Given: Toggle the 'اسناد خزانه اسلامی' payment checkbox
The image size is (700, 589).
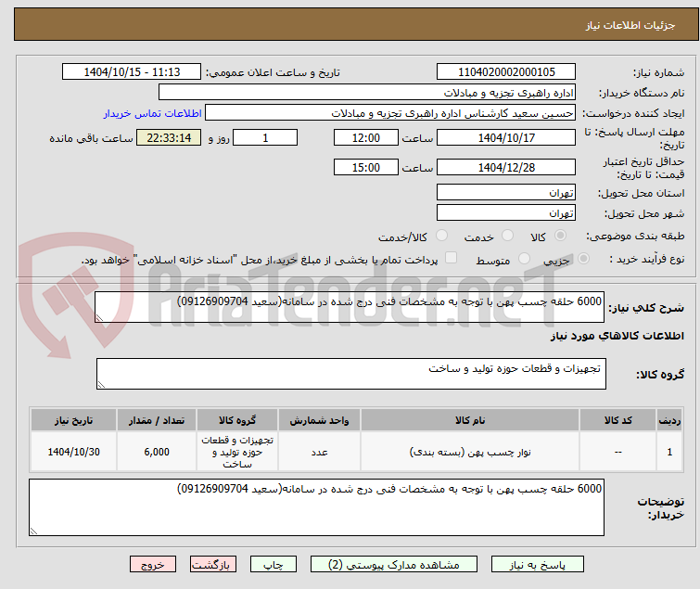Looking at the screenshot, I should coord(452,258).
